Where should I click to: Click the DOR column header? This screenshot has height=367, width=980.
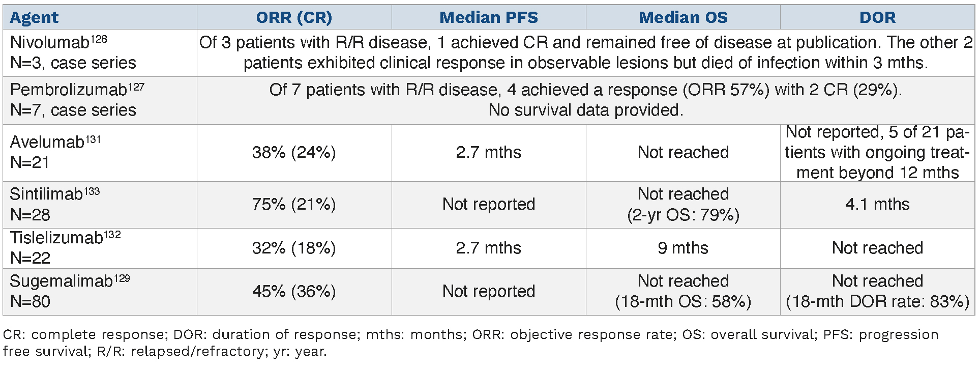click(877, 18)
